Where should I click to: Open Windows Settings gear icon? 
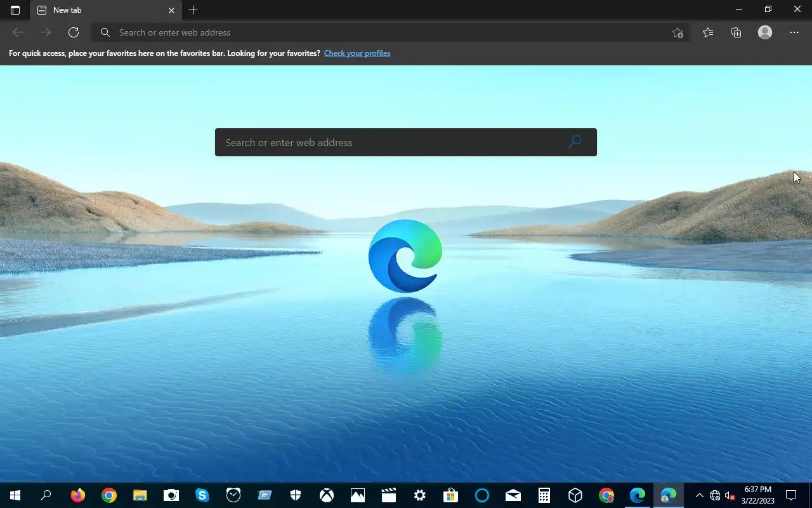(420, 495)
